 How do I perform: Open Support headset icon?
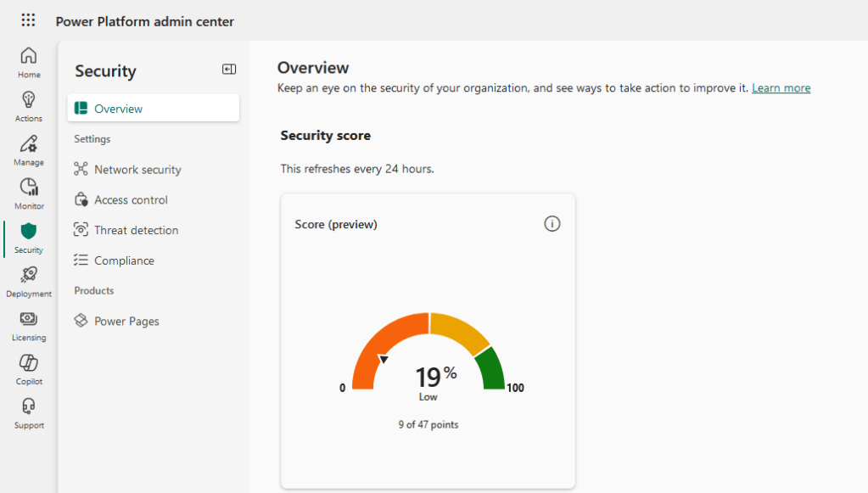tap(29, 407)
